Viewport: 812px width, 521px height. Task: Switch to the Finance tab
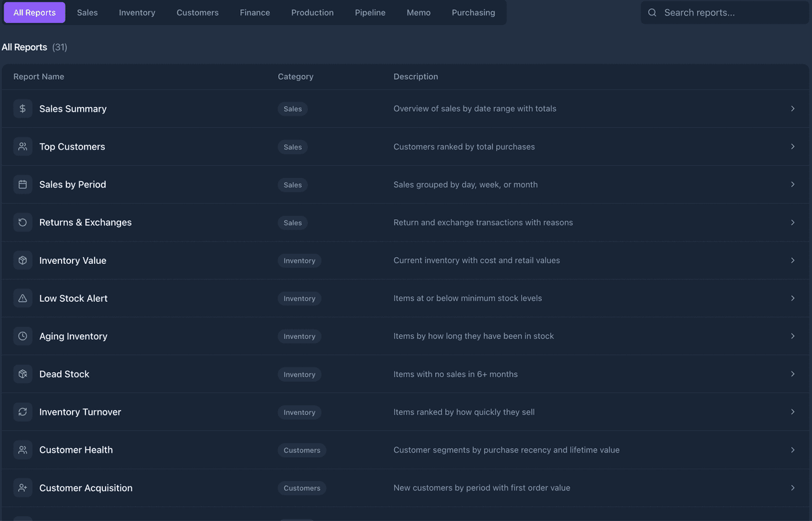254,12
